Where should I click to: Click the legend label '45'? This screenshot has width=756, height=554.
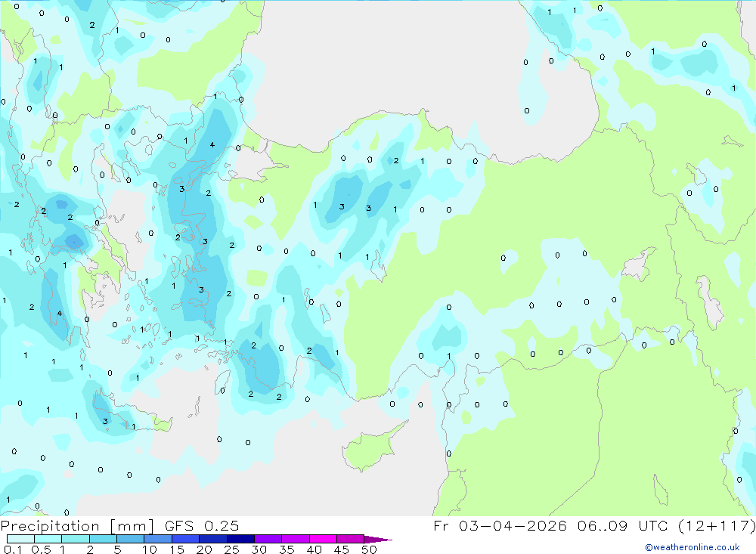click(342, 549)
